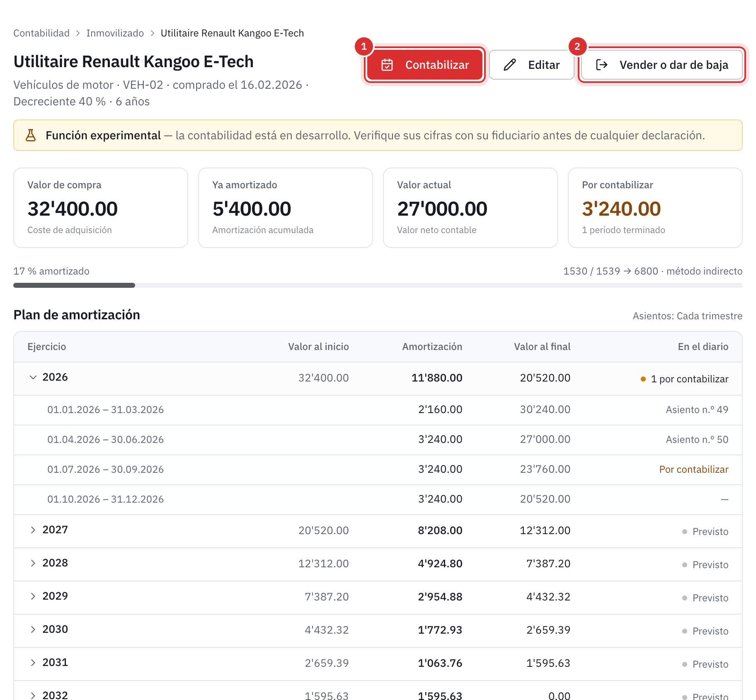
Task: Click the Valor al inicio column header
Action: pos(318,347)
